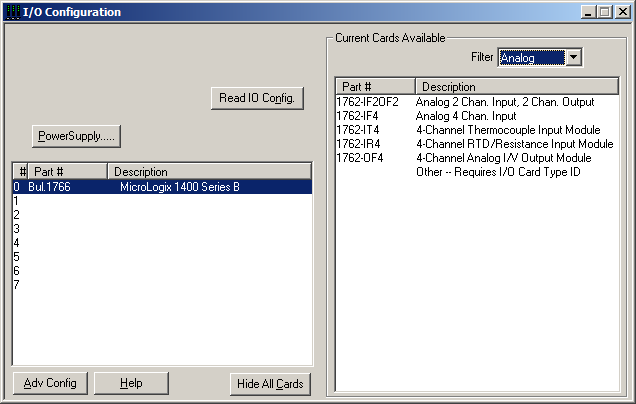Select slot 4 in the rack list
Screen dimensions: 636x404
click(x=162, y=243)
